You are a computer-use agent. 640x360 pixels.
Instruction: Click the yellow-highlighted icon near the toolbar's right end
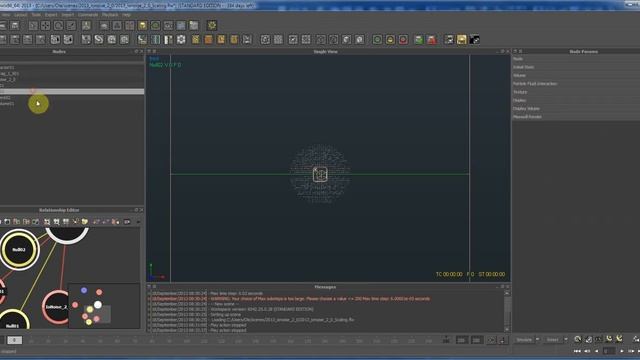coord(462,40)
